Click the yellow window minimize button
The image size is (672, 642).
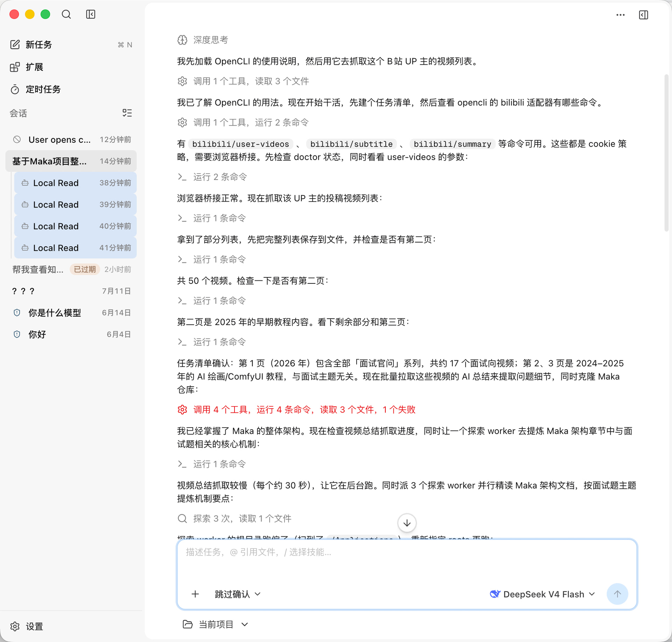[30, 14]
